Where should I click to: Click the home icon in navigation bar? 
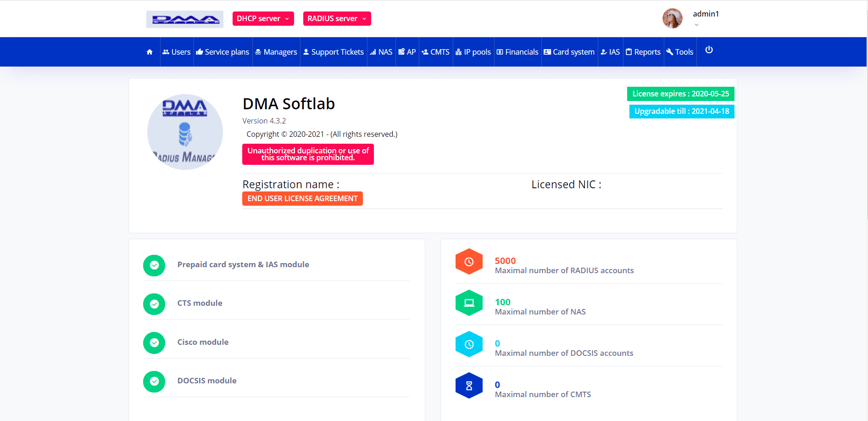coord(150,52)
